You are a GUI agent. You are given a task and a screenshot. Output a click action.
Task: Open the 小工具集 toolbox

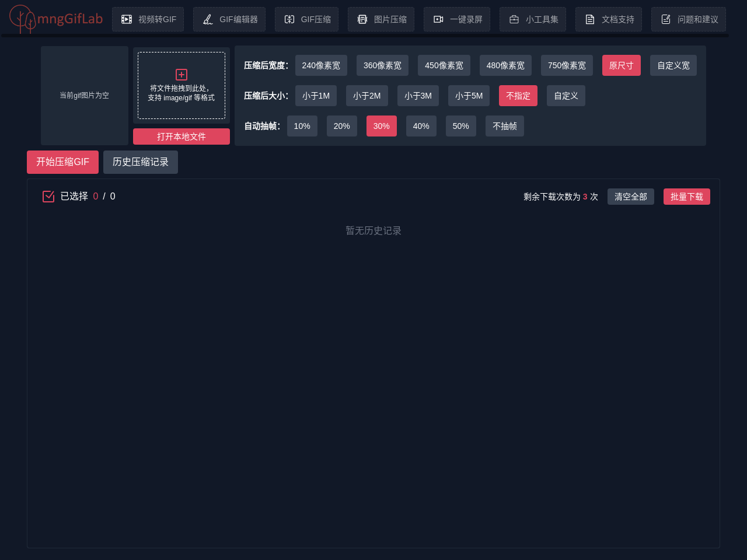tap(533, 19)
